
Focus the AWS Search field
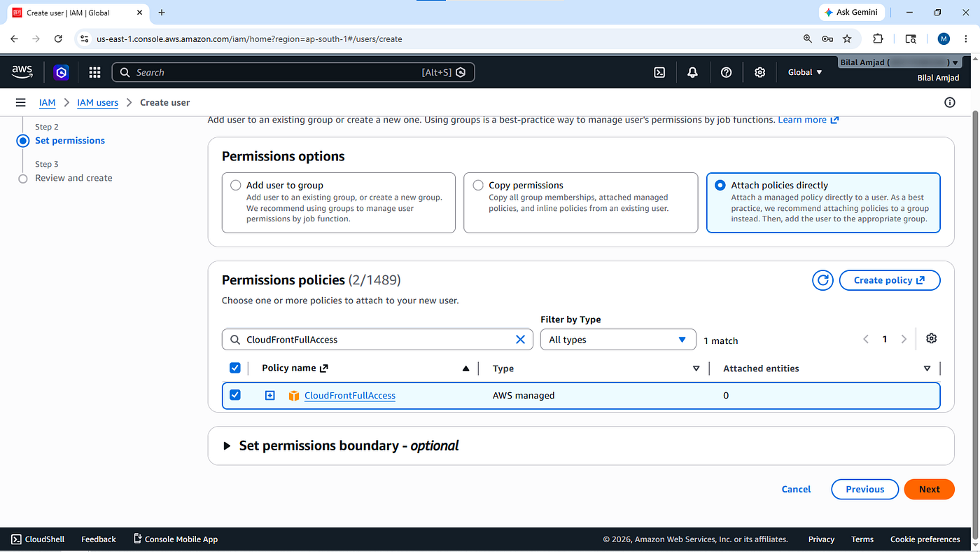pos(293,72)
